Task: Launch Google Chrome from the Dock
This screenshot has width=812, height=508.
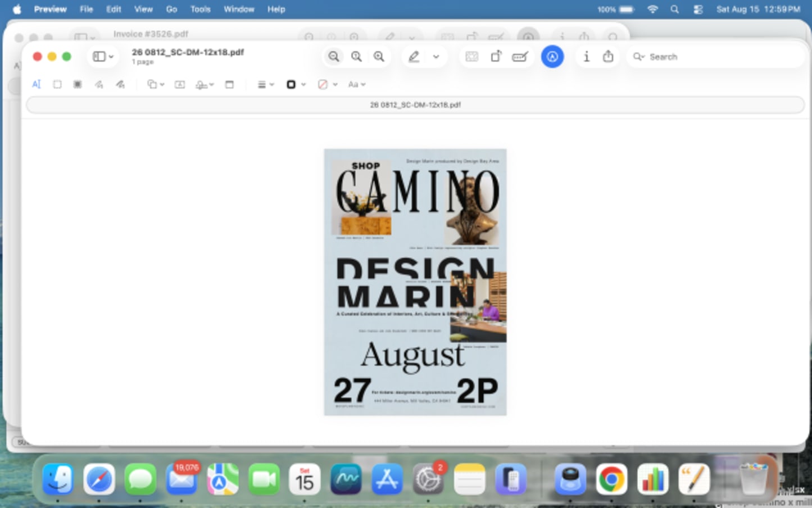Action: tap(611, 479)
